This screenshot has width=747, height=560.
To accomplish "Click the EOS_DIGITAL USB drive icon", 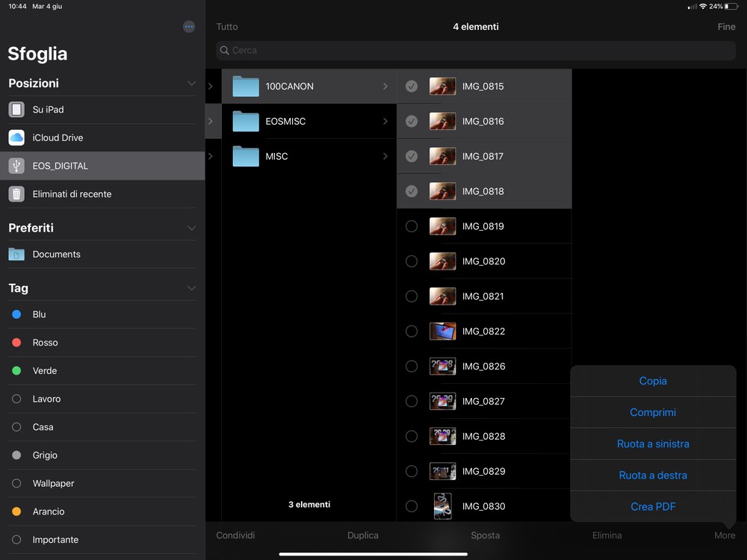I will coord(16,166).
